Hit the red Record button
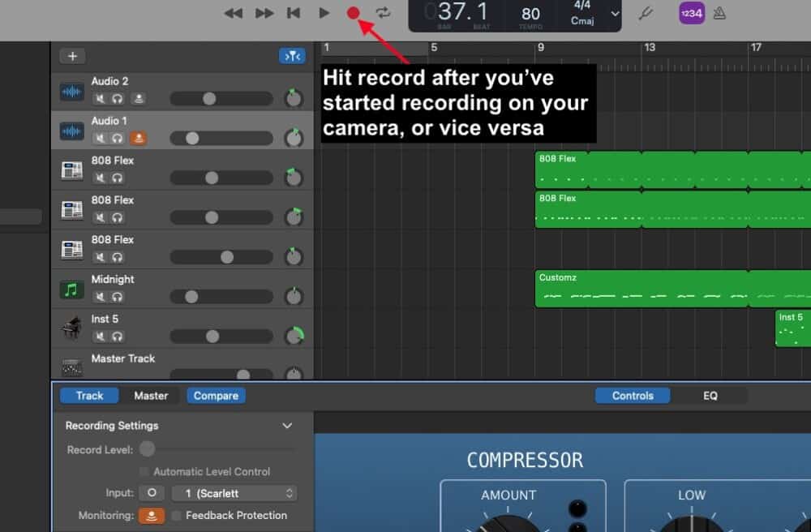 354,13
